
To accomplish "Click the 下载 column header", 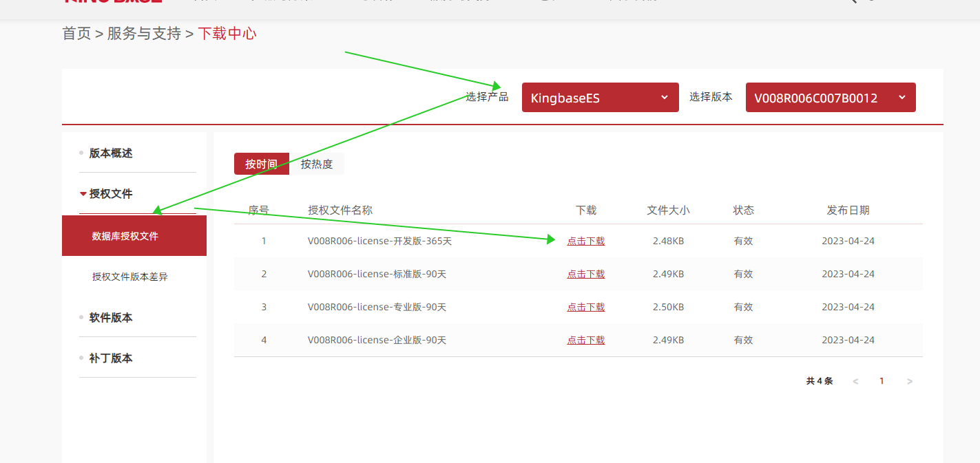I will (586, 210).
